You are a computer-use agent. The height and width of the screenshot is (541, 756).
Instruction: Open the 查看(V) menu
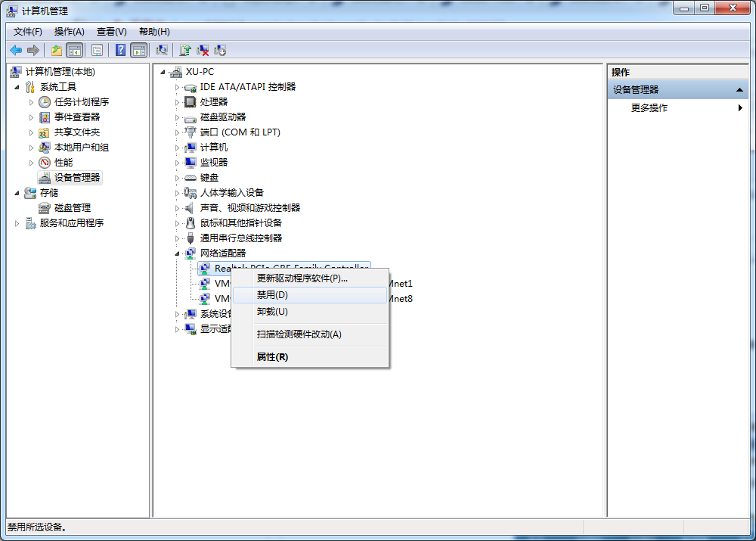pyautogui.click(x=111, y=32)
